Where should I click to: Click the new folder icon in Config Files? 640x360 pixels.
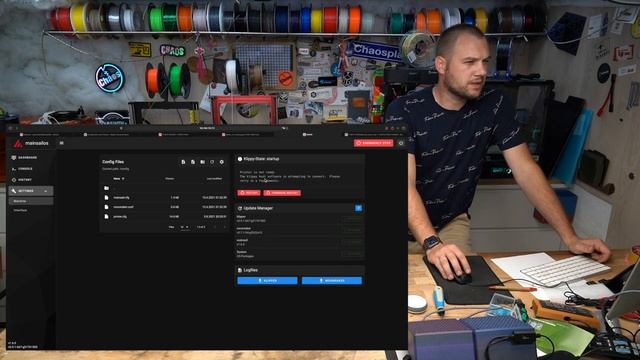[x=202, y=162]
